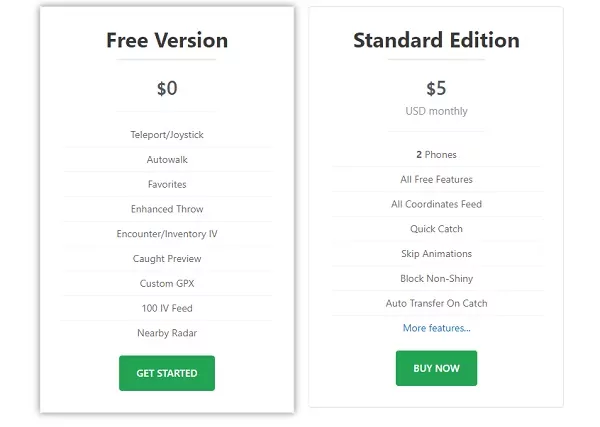Click the Encounter/Inventory IV feature row
This screenshot has height=427, width=600.
point(167,234)
